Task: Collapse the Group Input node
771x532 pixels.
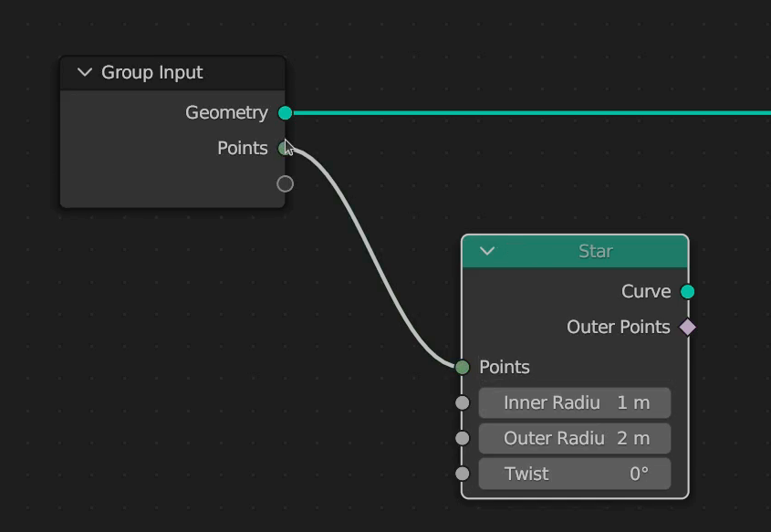Action: pos(85,73)
